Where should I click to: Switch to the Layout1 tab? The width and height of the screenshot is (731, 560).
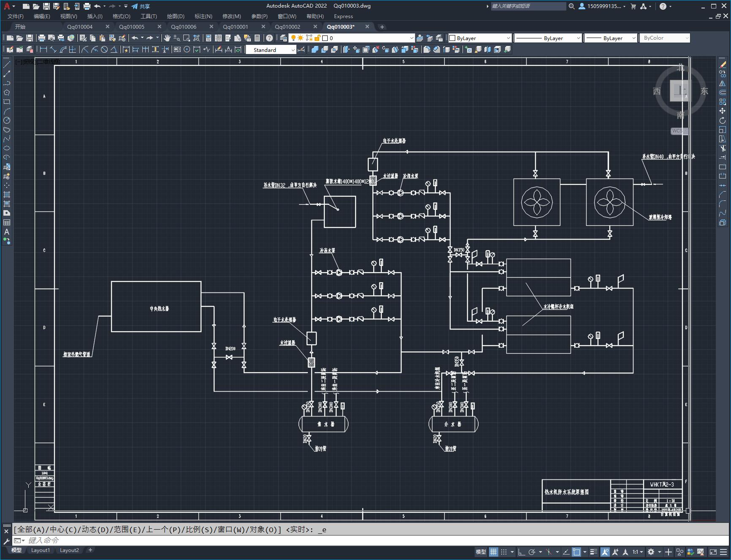coord(41,550)
